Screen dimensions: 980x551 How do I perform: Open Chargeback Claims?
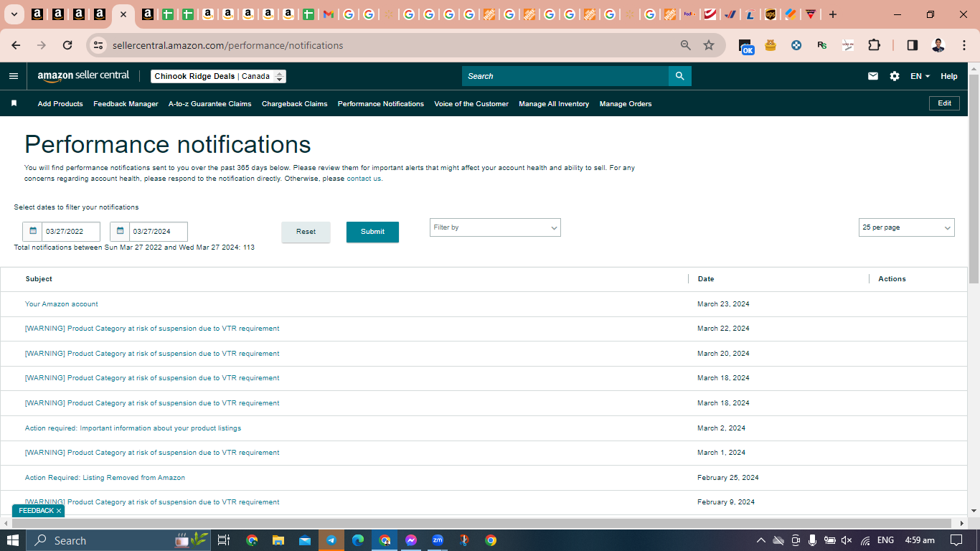pos(294,104)
